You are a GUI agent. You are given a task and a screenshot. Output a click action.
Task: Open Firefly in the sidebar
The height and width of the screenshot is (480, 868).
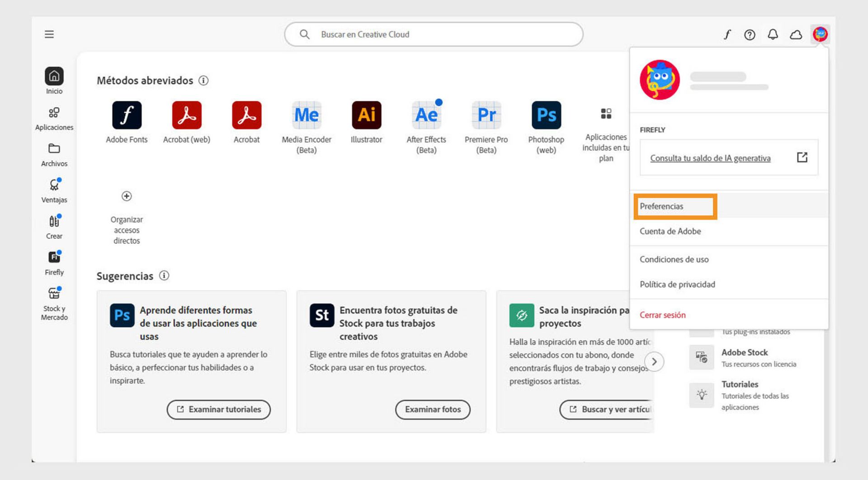[x=54, y=263]
